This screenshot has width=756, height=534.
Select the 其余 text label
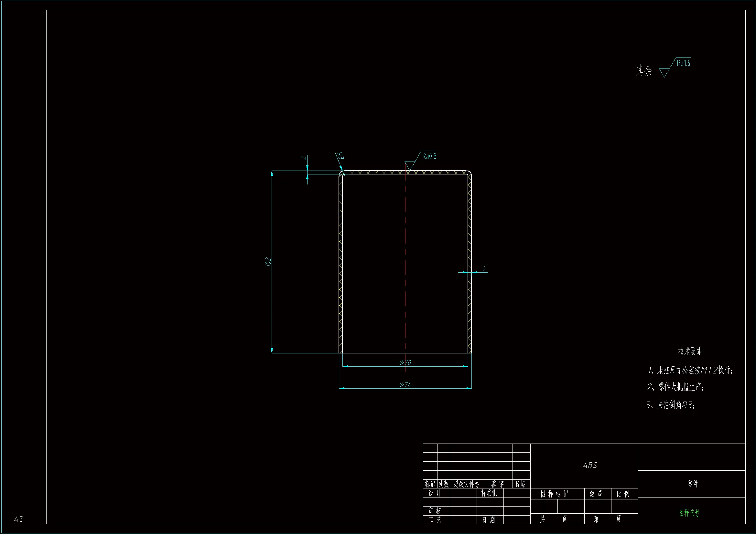[x=643, y=71]
